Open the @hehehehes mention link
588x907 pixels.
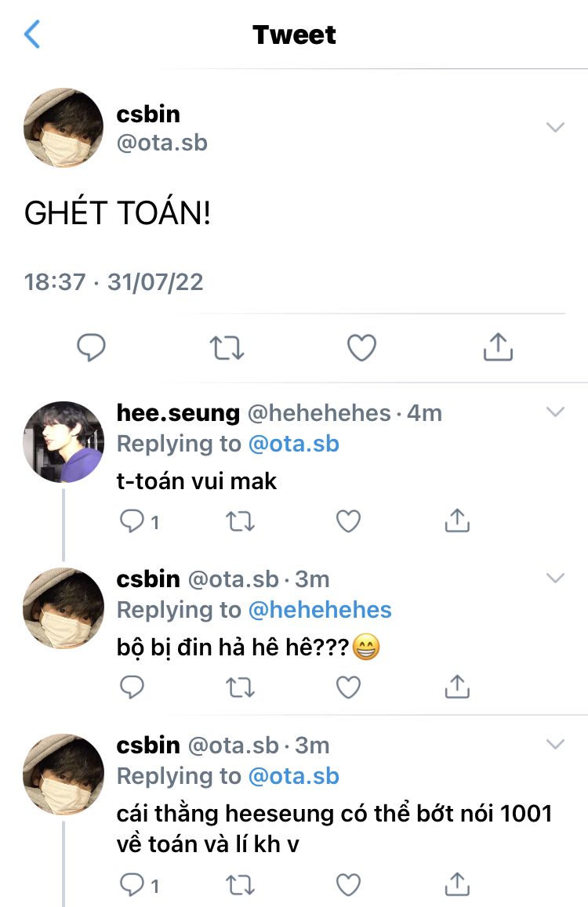pyautogui.click(x=320, y=610)
